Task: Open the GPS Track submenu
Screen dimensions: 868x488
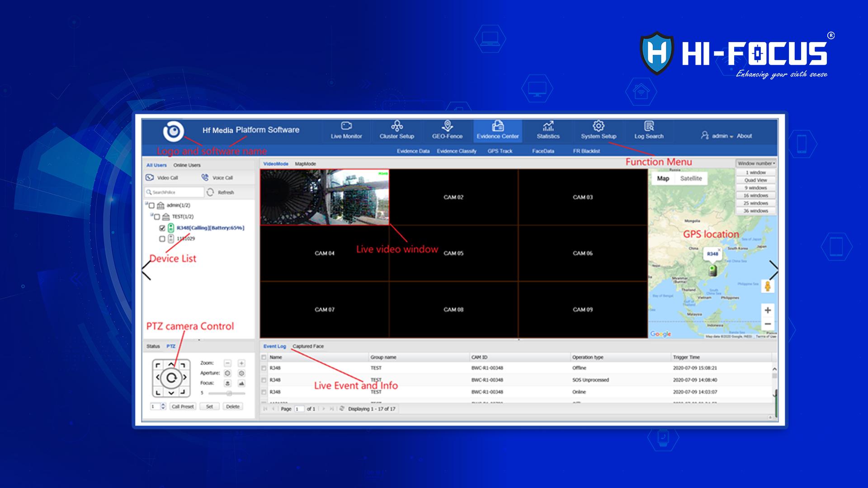Action: coord(500,151)
